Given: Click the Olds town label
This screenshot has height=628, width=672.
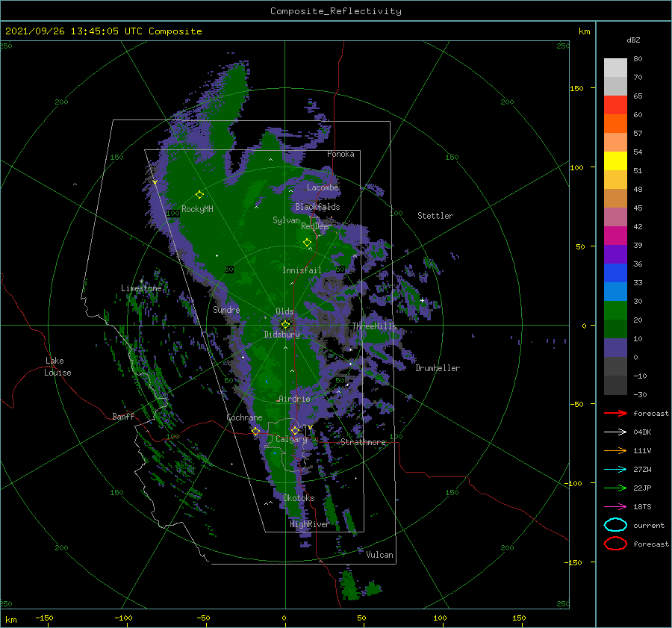Looking at the screenshot, I should (x=284, y=311).
